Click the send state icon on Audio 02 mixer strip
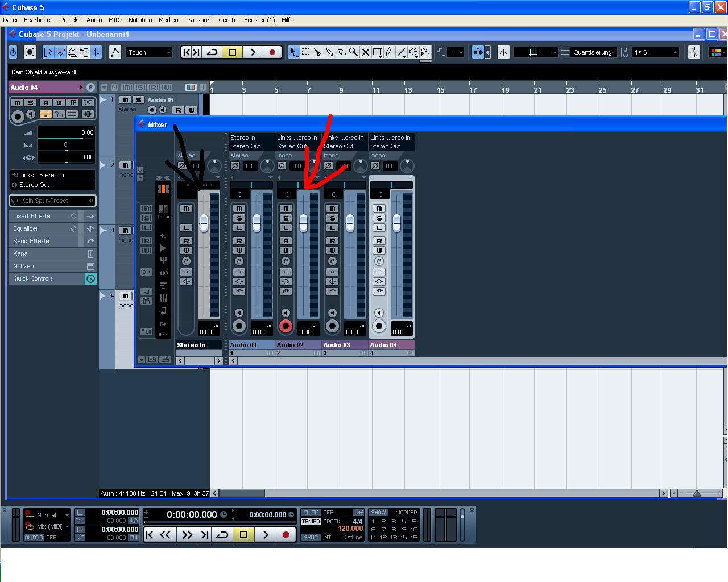The image size is (728, 582). (286, 292)
